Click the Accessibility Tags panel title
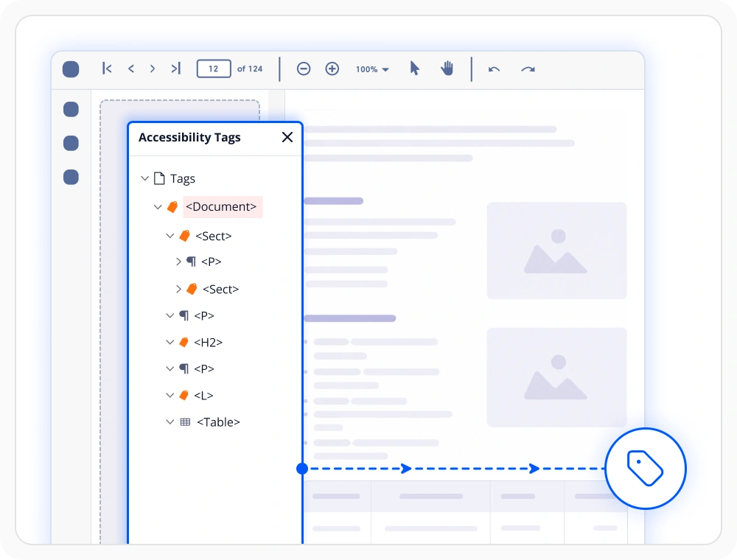Image resolution: width=737 pixels, height=560 pixels. [189, 137]
